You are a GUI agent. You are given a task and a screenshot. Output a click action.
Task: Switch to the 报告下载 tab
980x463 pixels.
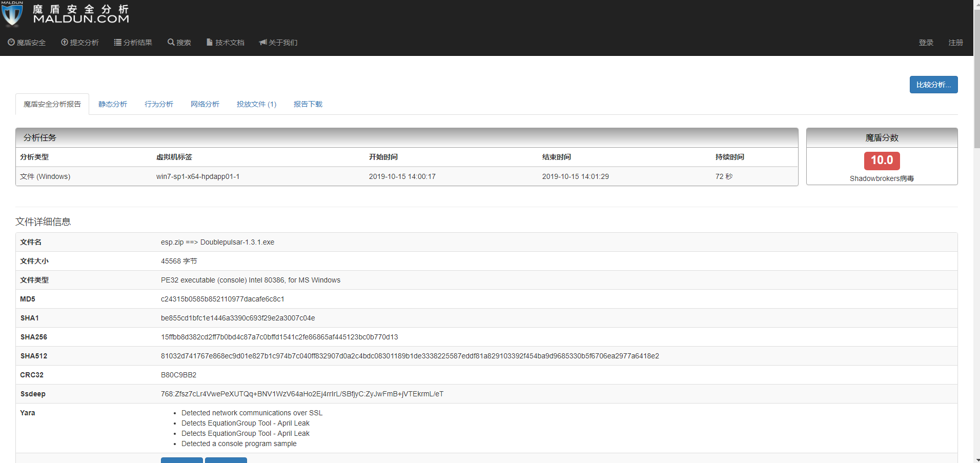tap(308, 104)
